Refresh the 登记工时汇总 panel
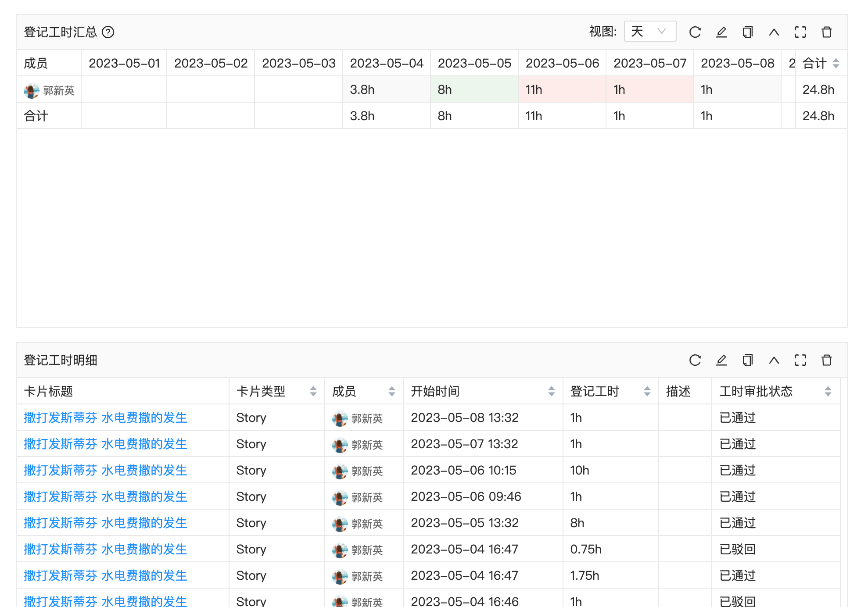868x607 pixels. 695,32
